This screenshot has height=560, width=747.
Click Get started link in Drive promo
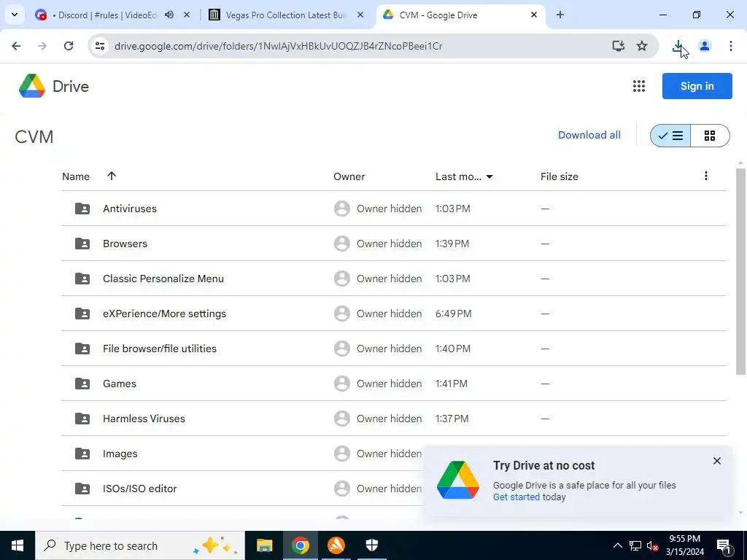[516, 497]
